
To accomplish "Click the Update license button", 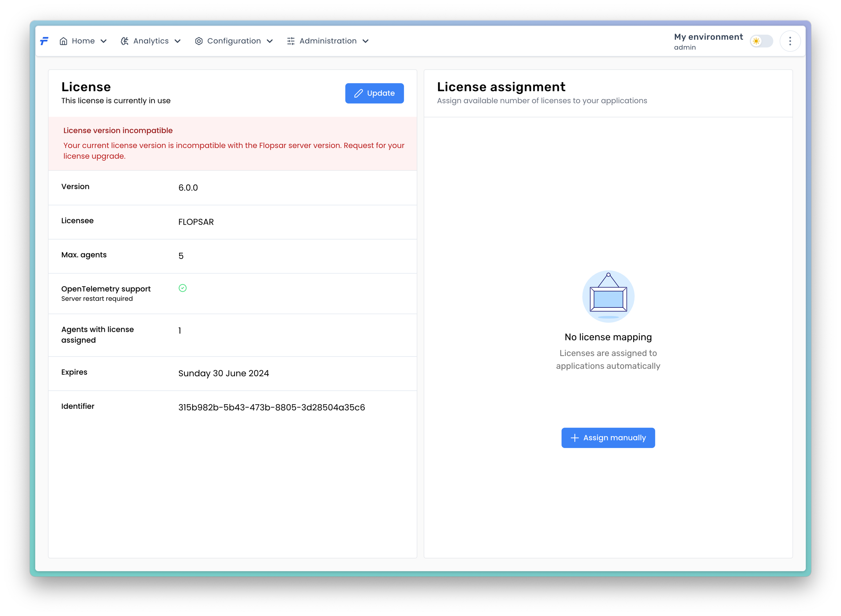I will point(374,93).
